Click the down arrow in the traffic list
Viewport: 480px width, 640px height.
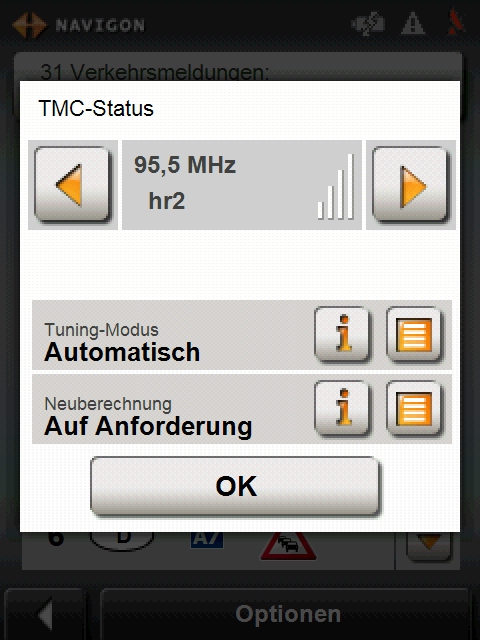429,544
